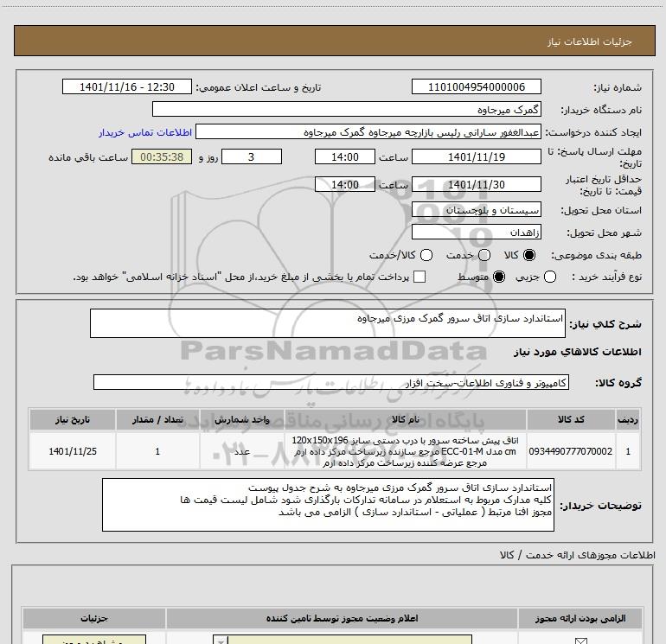The height and width of the screenshot is (644, 666).
Task: Tick the Islamic treasury documents payment checkbox
Action: (x=419, y=277)
